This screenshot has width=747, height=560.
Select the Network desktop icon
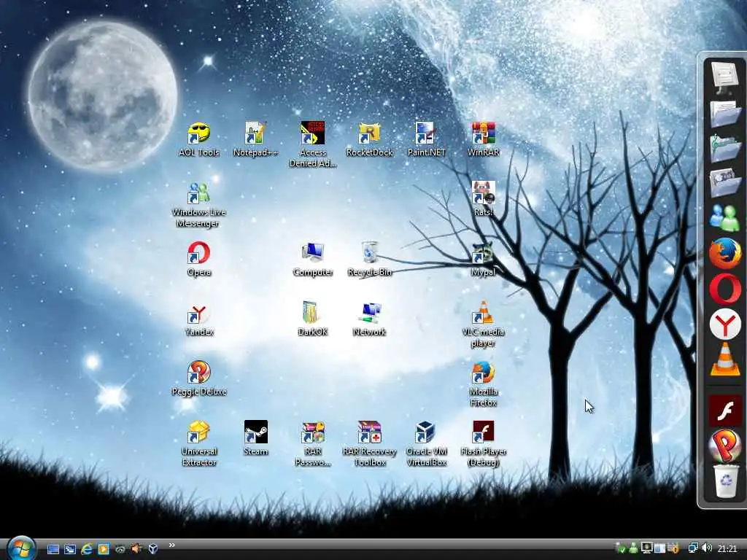[369, 319]
